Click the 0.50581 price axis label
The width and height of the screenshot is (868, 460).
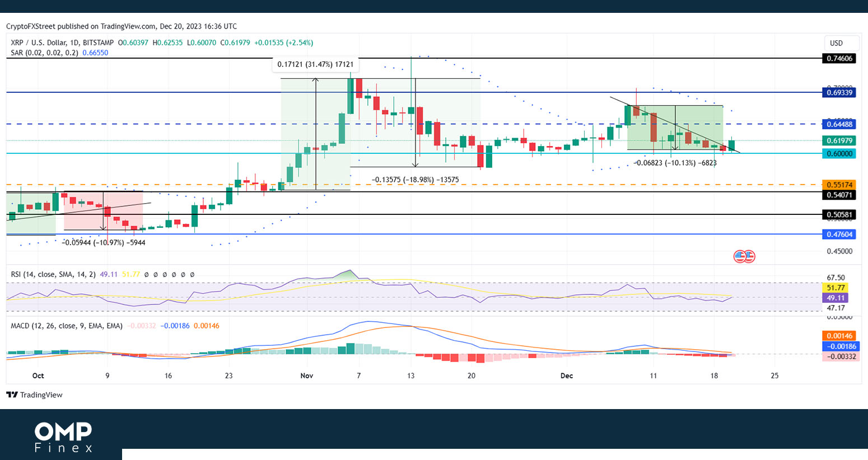coord(839,214)
